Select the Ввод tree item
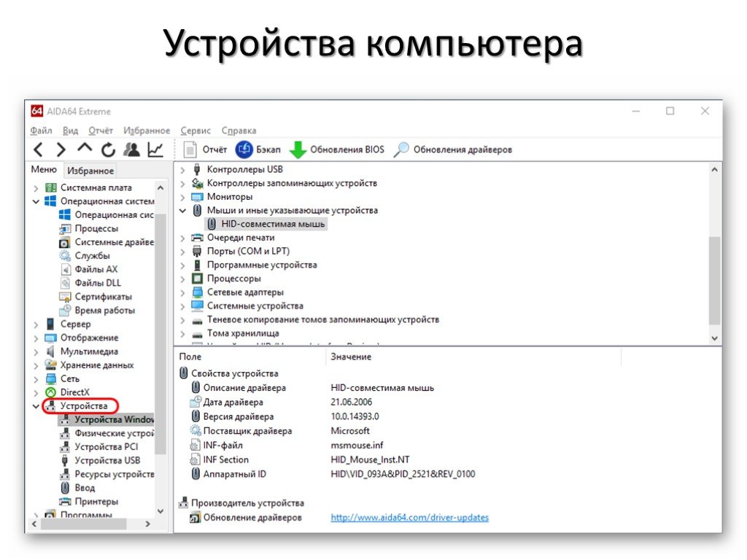The image size is (747, 560). point(77,488)
